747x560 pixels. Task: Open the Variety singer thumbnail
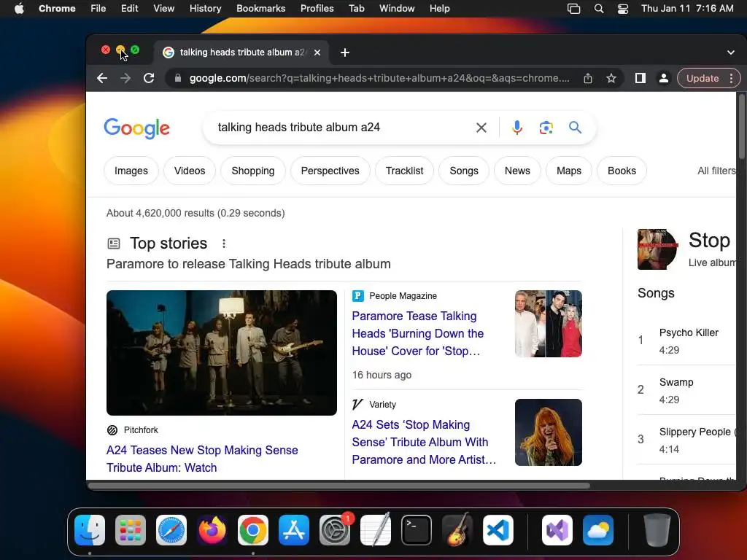549,432
